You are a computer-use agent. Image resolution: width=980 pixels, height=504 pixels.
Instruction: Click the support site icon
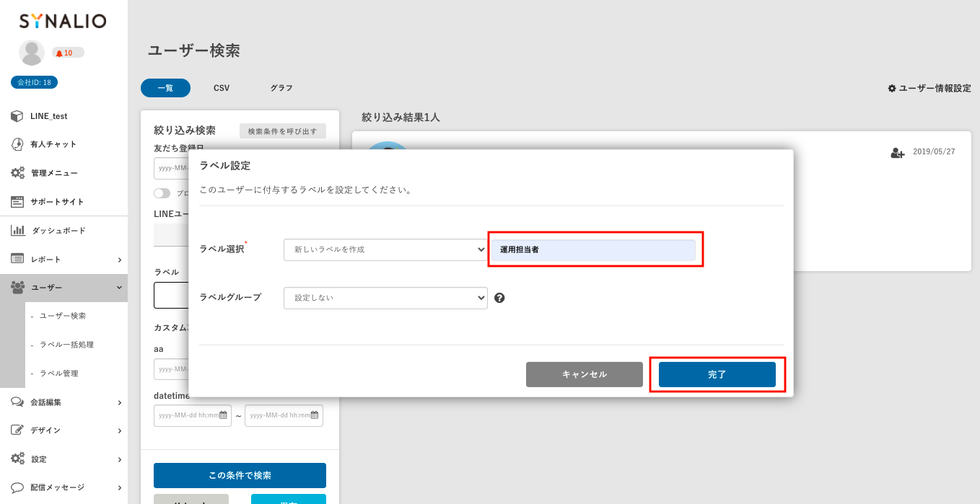tap(17, 202)
